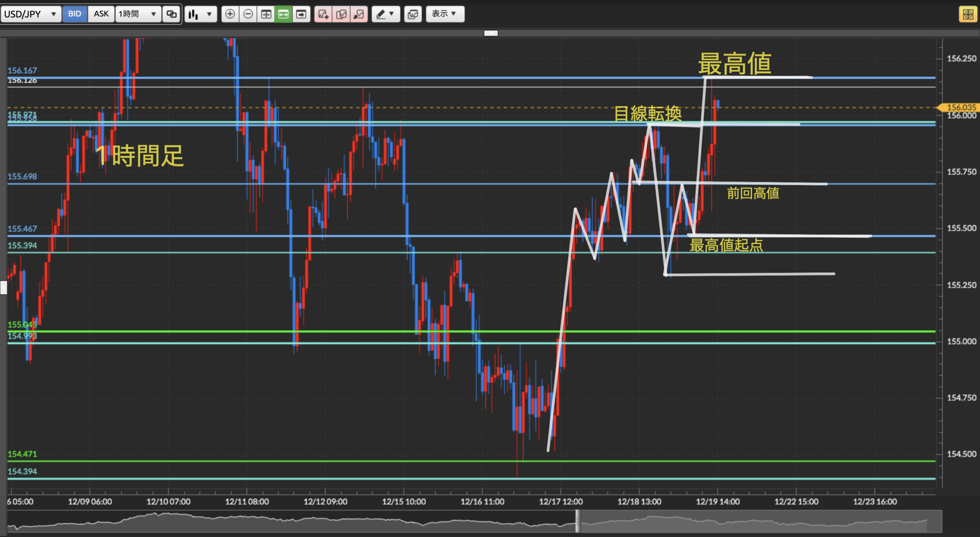Click the bottom navigator range slider handle
This screenshot has width=980, height=537.
[x=578, y=521]
